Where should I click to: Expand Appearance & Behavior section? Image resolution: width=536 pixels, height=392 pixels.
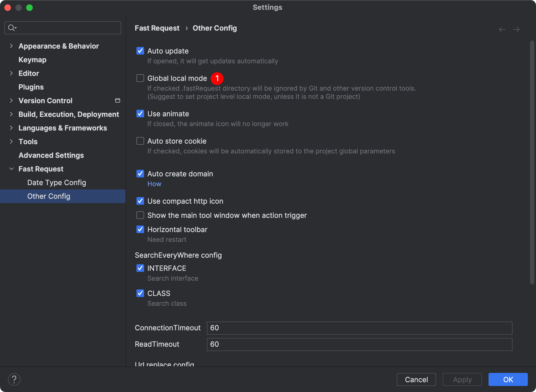11,46
